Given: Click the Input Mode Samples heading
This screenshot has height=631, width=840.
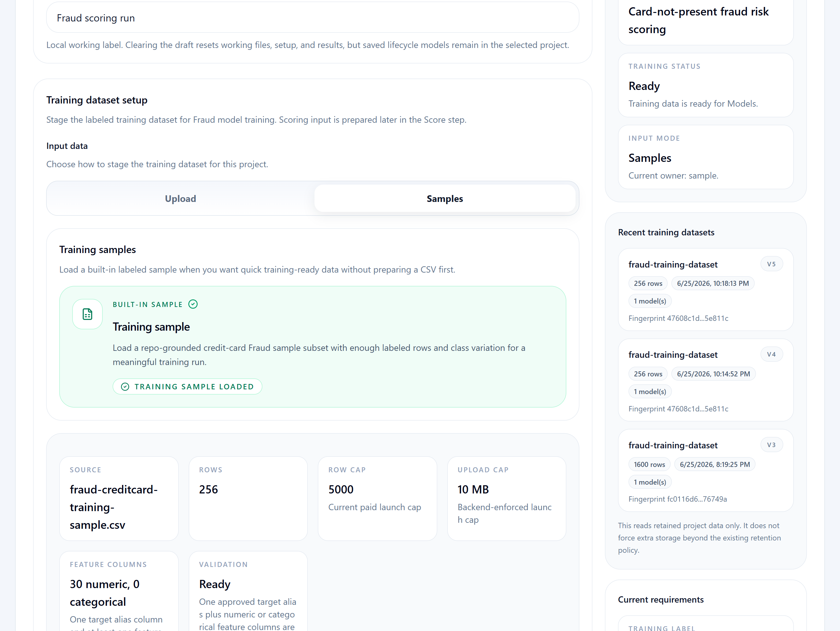Looking at the screenshot, I should (649, 158).
